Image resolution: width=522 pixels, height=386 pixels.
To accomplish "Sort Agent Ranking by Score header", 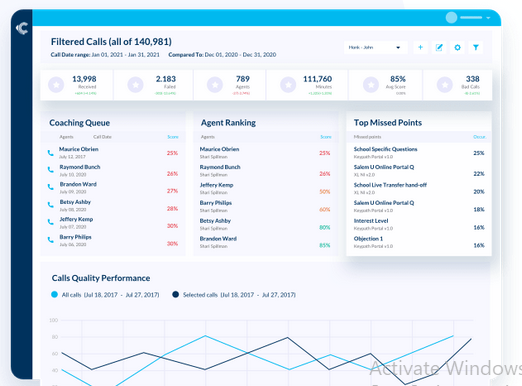I will 326,137.
